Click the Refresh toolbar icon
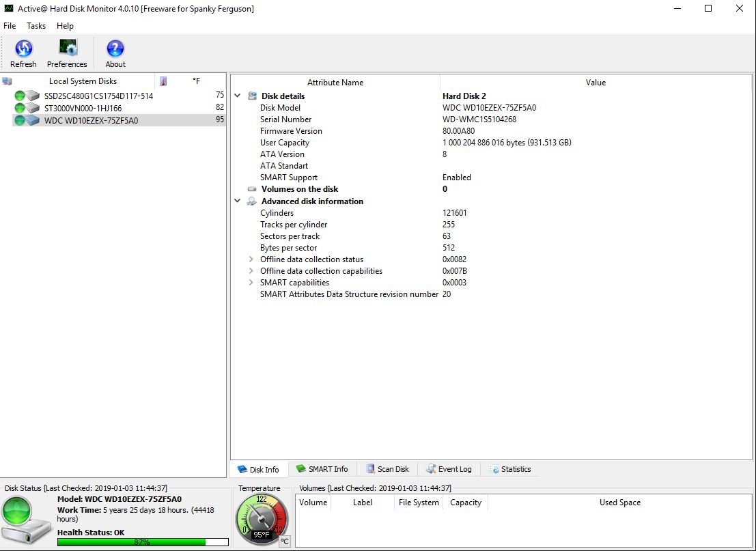 coord(23,49)
